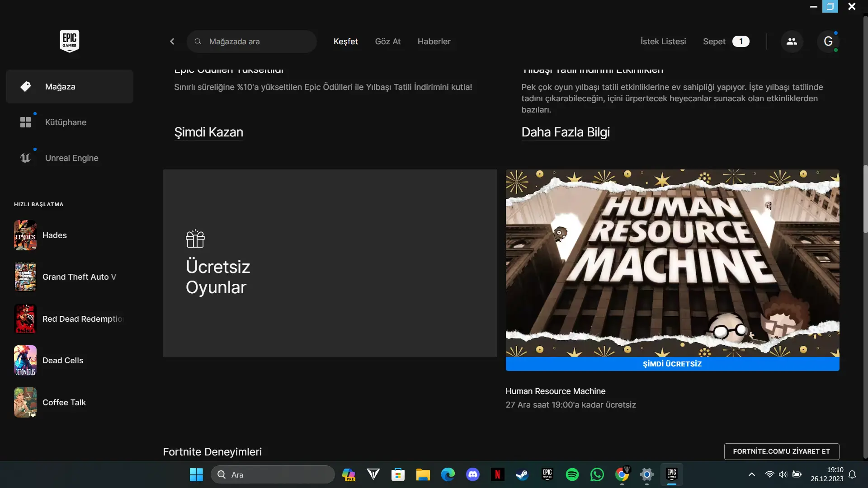868x488 pixels.
Task: Open Windows Settings from the taskbar
Action: pos(647,474)
